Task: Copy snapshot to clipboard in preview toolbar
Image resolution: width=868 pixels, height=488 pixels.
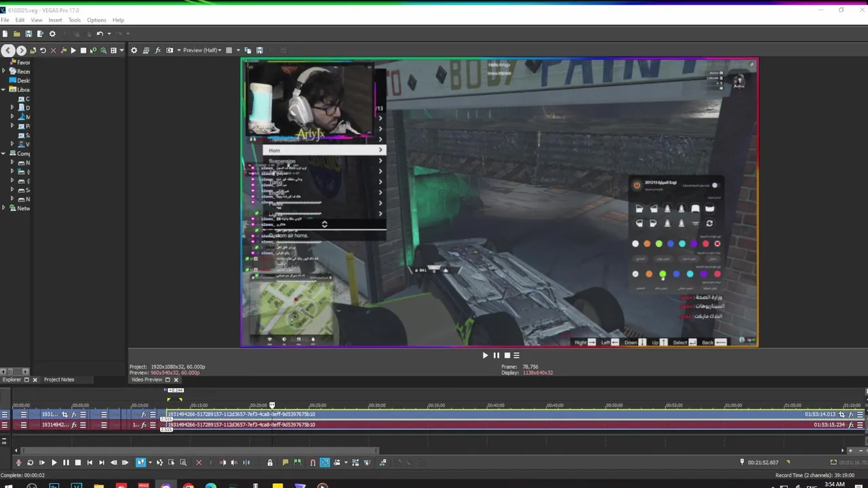Action: pyautogui.click(x=248, y=50)
